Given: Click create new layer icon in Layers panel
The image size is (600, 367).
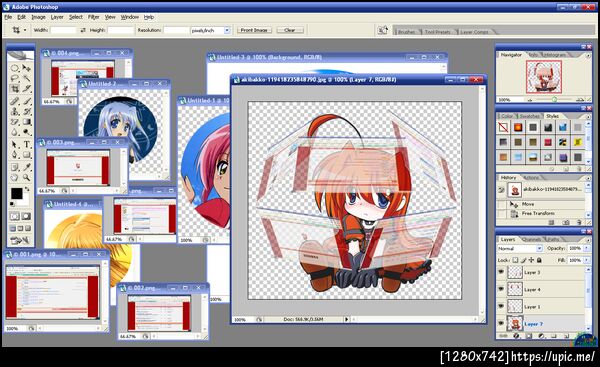Looking at the screenshot, I should pos(567,336).
